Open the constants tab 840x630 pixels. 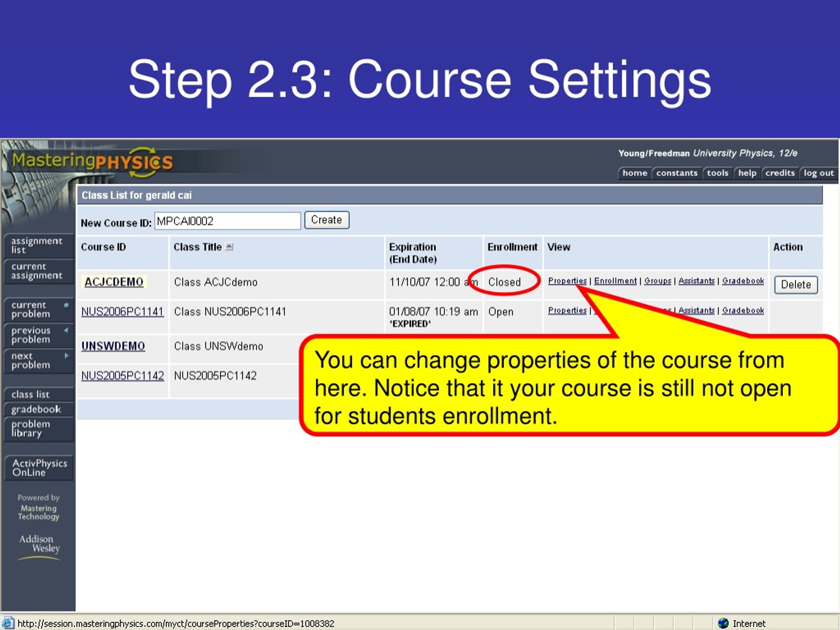677,173
